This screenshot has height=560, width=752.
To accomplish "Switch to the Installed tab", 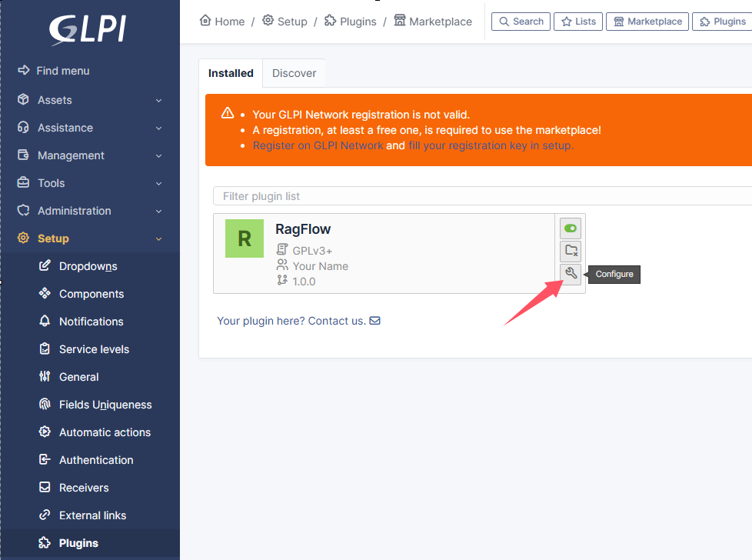I will click(231, 73).
